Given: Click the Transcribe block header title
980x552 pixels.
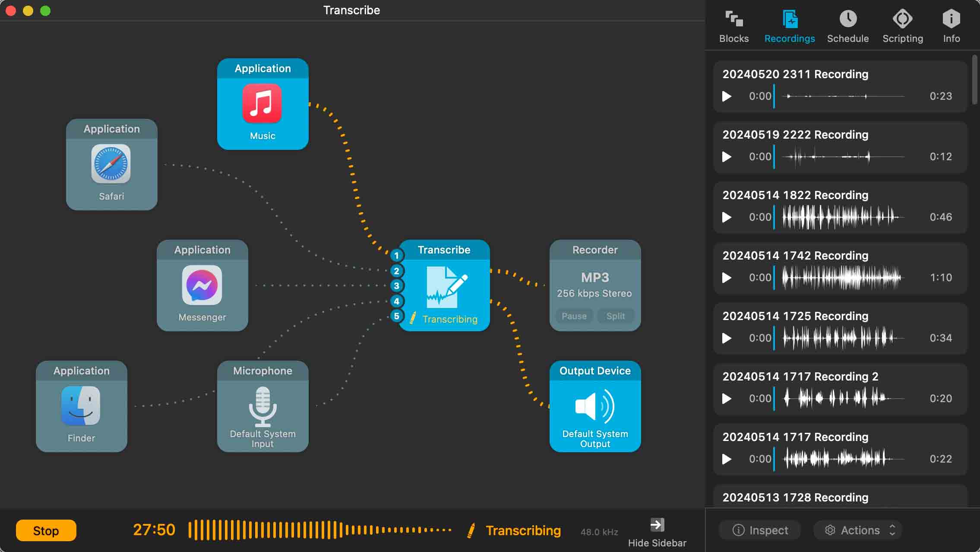Looking at the screenshot, I should click(444, 250).
